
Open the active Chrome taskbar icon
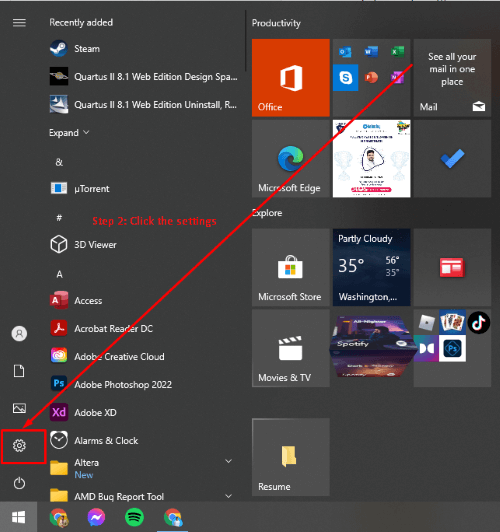[x=173, y=517]
